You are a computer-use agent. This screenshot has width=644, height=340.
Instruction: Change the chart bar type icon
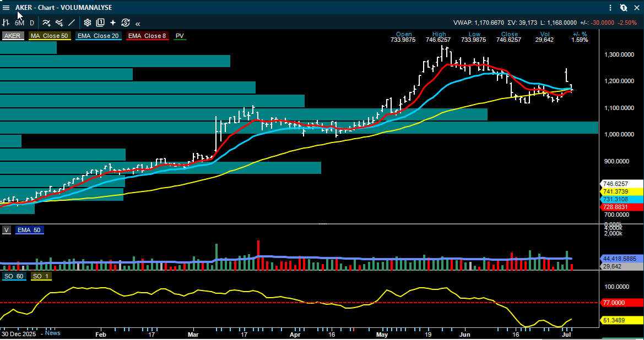point(6,23)
